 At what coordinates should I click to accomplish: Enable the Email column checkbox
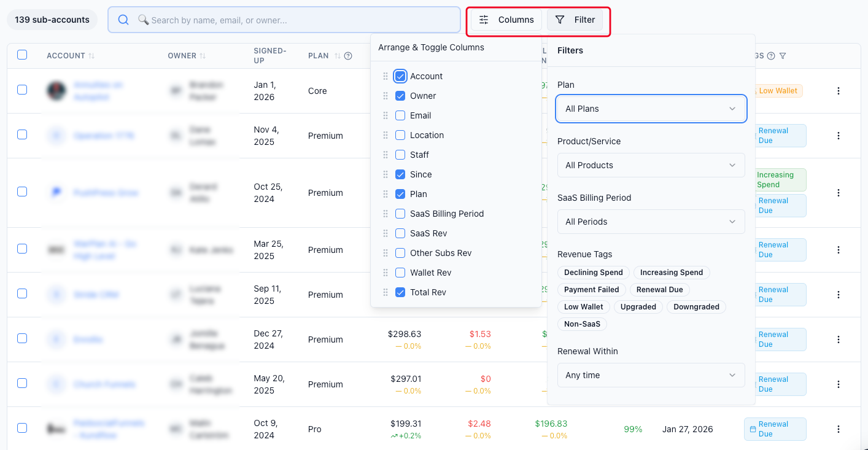[400, 115]
